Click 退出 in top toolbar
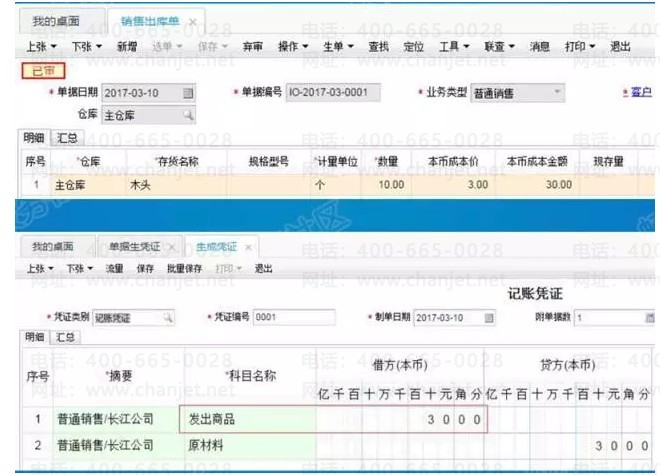Screen dimensions: 660x475 [x=620, y=46]
